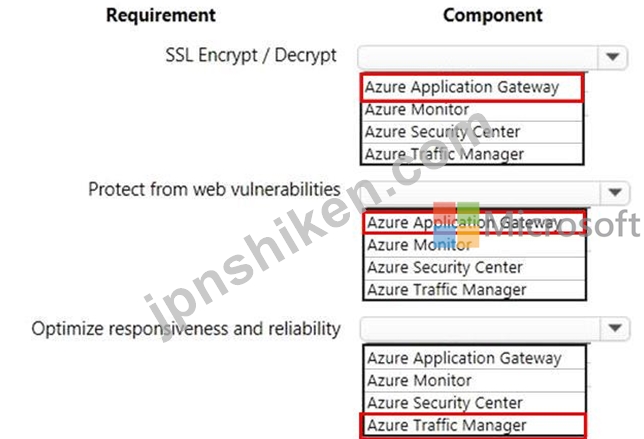This screenshot has width=644, height=439.
Task: Click the Requirement column header
Action: 161,16
